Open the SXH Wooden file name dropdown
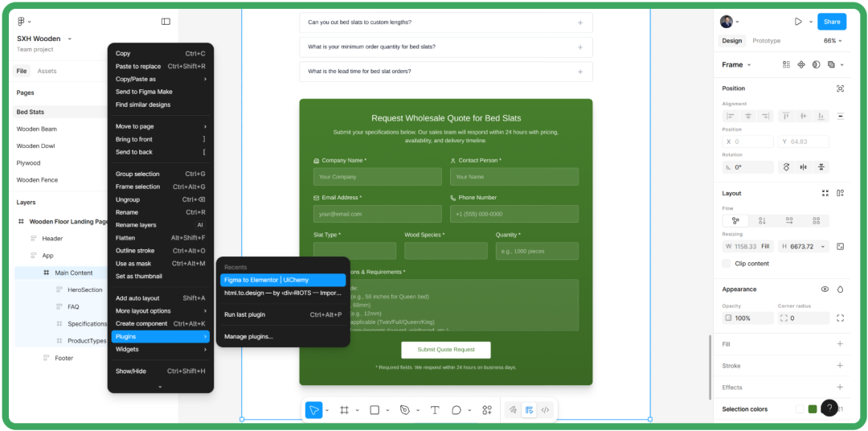 [x=44, y=39]
